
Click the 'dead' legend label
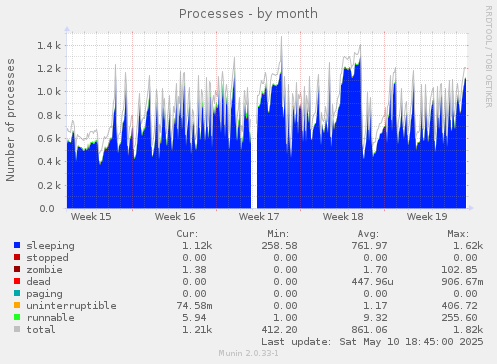pos(39,282)
